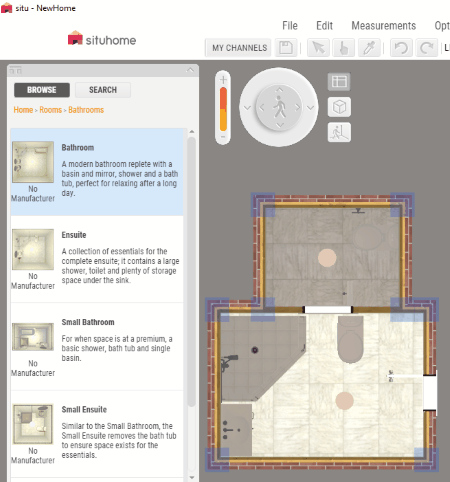Select the arrow pointer tool
The image size is (450, 482).
pyautogui.click(x=318, y=48)
